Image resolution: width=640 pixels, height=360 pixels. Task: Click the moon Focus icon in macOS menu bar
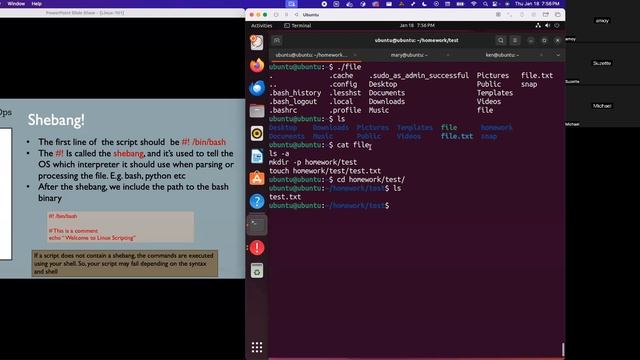424,4
